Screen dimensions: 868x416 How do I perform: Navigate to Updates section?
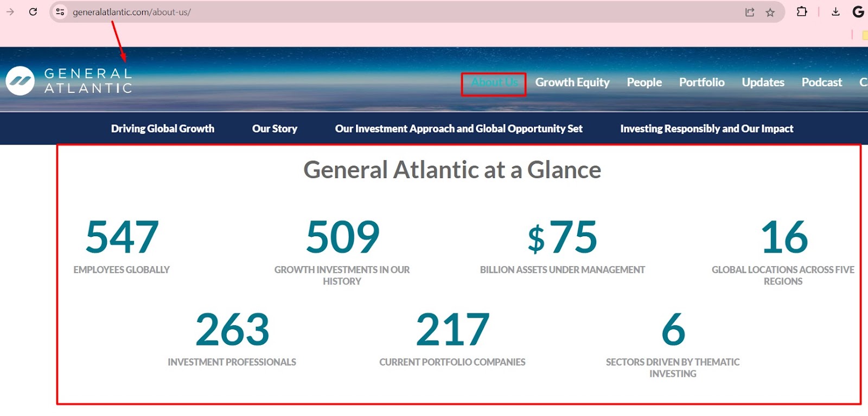point(763,83)
